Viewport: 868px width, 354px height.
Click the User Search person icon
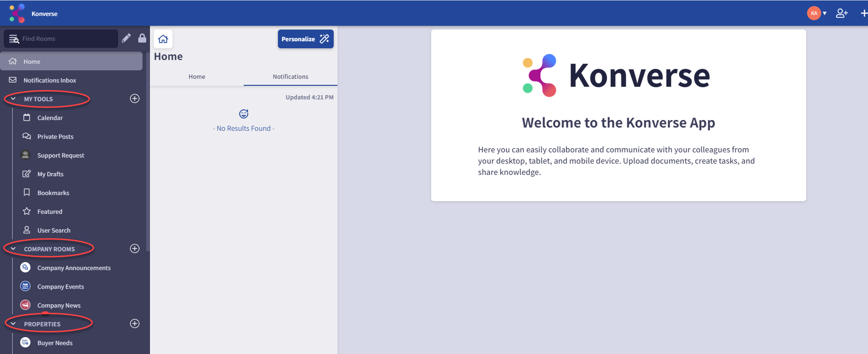27,230
